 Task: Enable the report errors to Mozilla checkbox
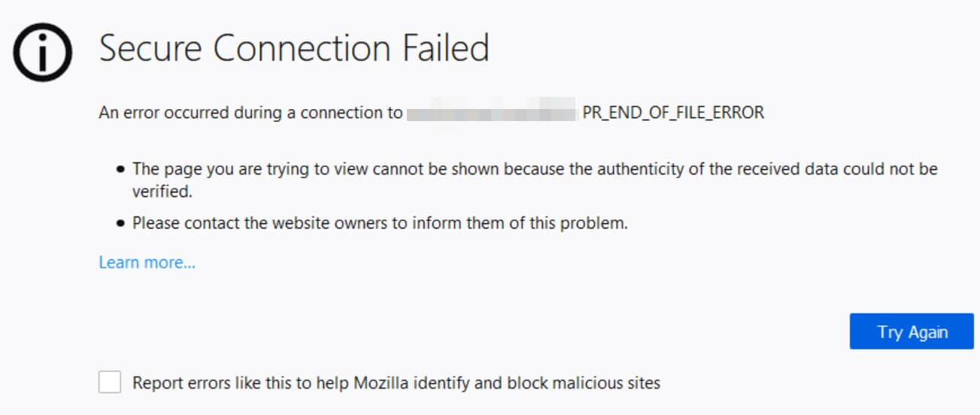[x=110, y=383]
